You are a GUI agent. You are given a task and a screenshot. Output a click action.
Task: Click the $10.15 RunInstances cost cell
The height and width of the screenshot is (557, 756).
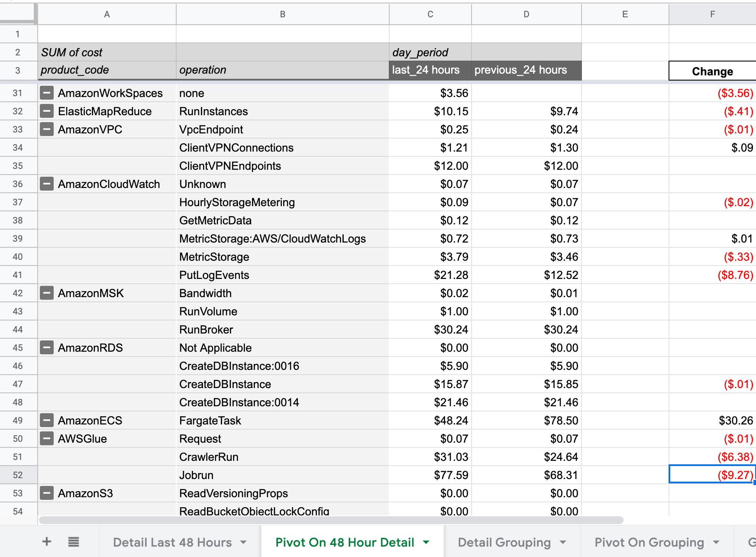pos(430,111)
